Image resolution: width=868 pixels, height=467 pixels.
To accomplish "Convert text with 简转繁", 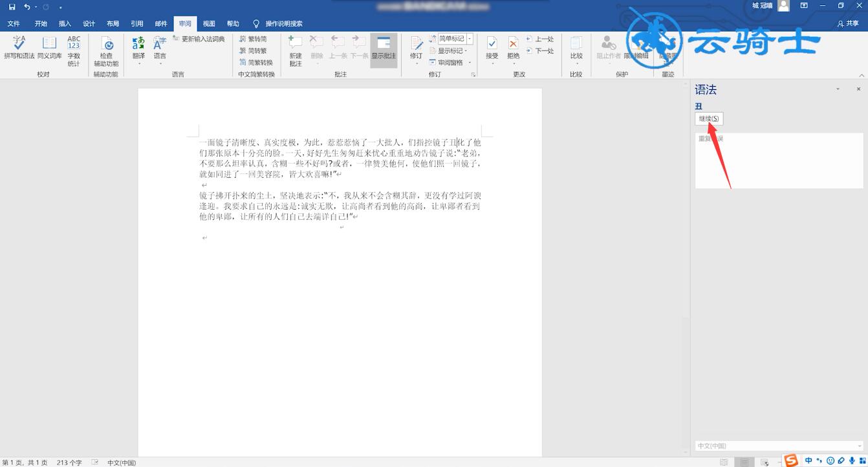I will (254, 51).
